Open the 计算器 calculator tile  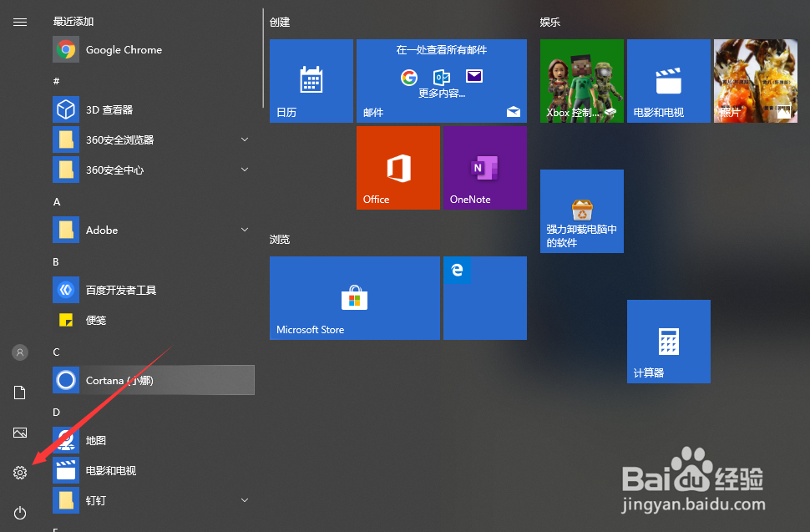(x=669, y=342)
